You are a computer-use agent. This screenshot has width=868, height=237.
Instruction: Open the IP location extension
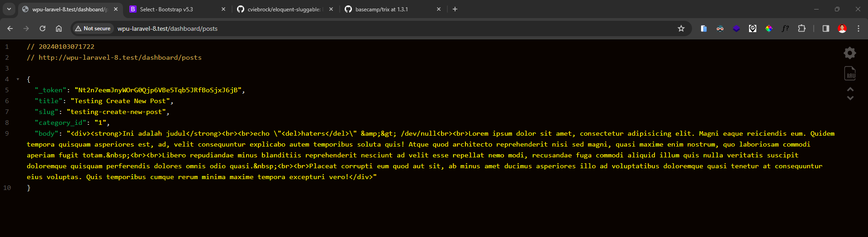(x=753, y=28)
